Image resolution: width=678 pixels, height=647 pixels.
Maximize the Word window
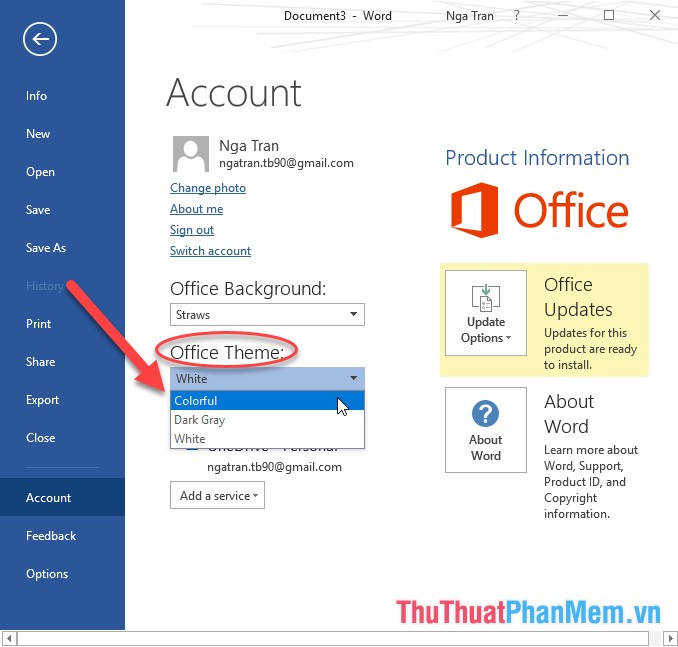click(609, 16)
